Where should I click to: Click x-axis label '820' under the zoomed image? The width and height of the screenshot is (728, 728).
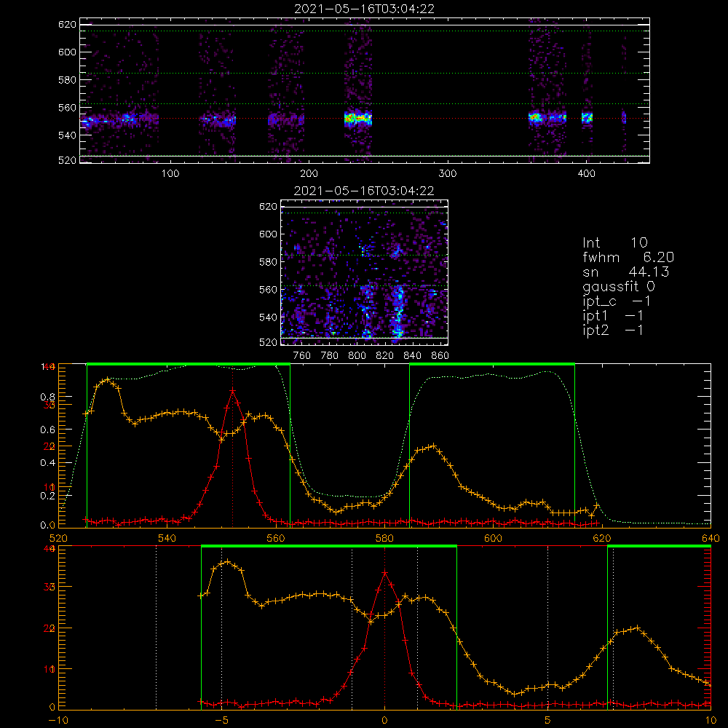385,356
